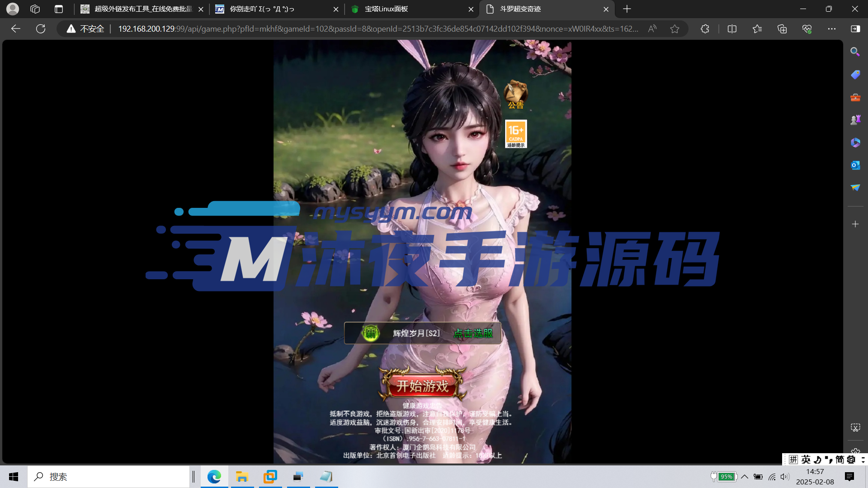Expand the IME bar chevron menu
The width and height of the screenshot is (868, 488).
tap(863, 460)
